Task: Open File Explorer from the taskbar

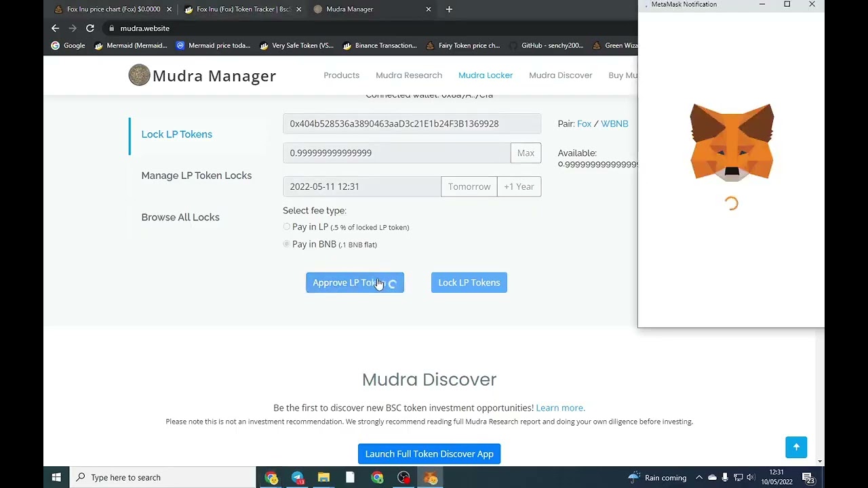Action: pyautogui.click(x=323, y=477)
